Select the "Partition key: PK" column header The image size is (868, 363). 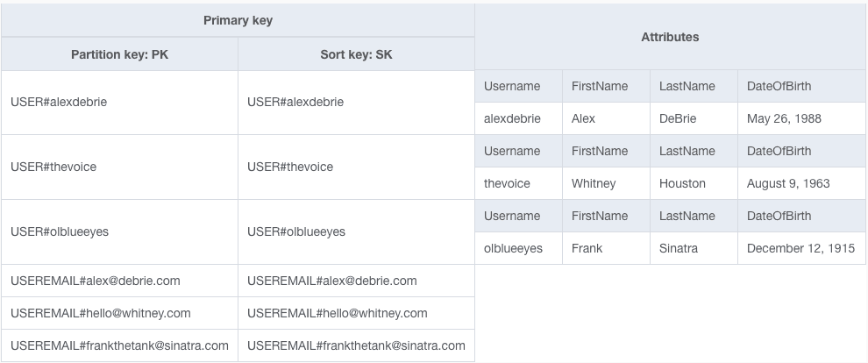pos(119,54)
